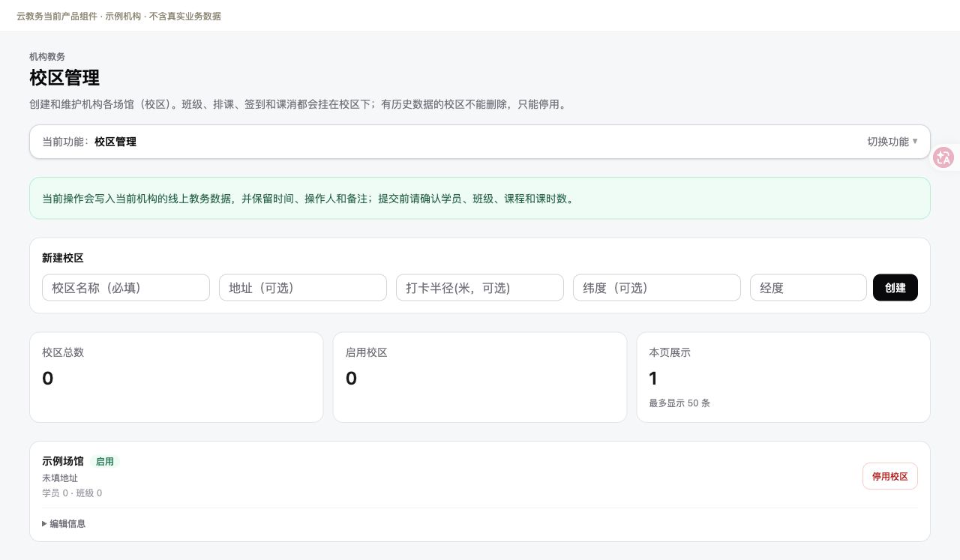Click into the 地址（可选） field
960x560 pixels.
point(303,288)
